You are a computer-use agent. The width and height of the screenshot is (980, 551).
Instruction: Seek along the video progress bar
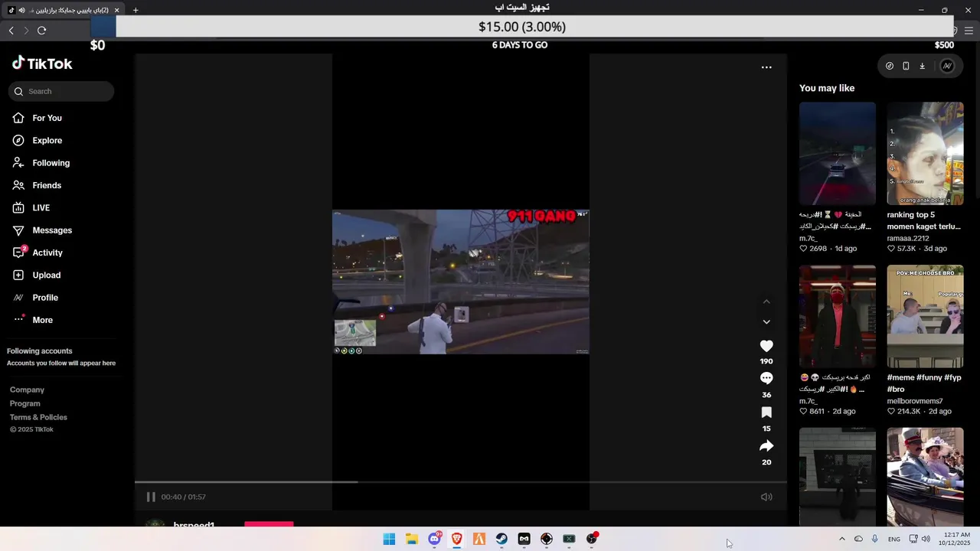[461, 482]
